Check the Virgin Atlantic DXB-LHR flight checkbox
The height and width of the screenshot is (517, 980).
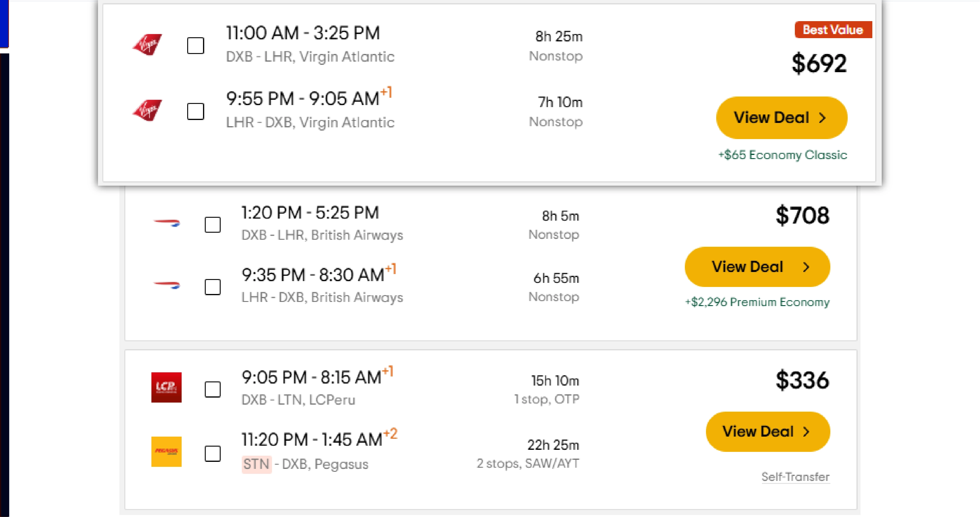tap(195, 45)
